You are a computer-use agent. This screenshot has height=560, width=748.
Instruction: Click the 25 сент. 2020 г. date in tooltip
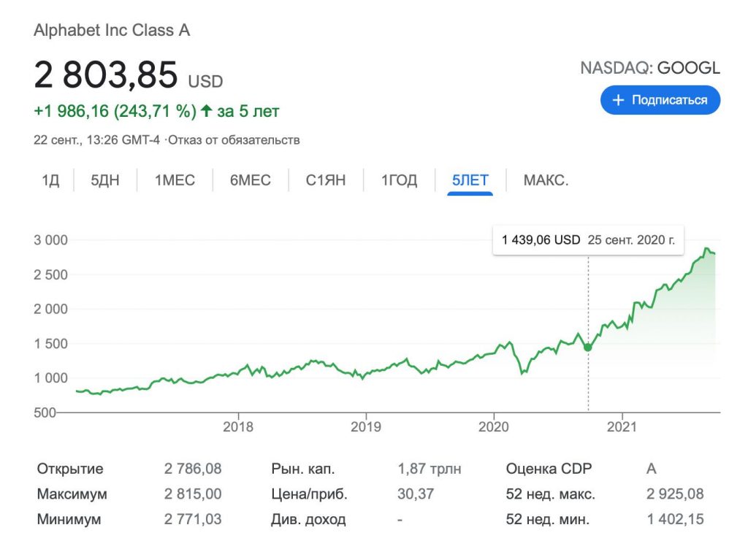pos(631,240)
